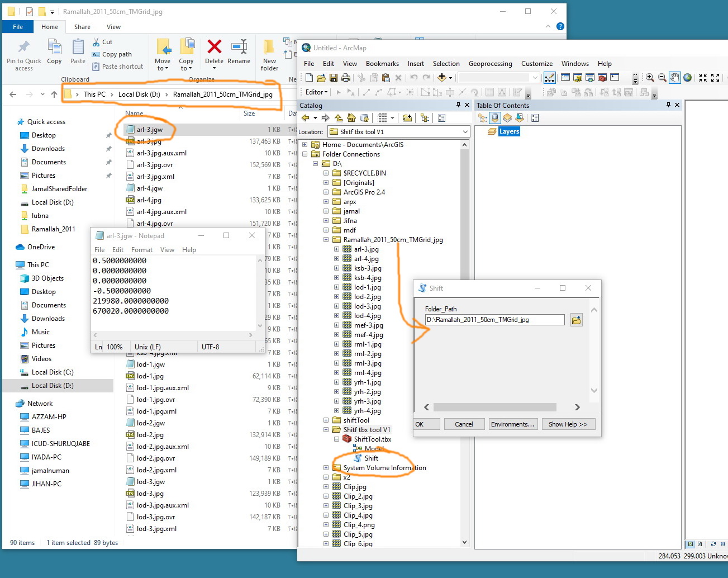Collapse the Ramallah_2011_50cm_TMGrid_jpg folder in Catalog
This screenshot has width=728, height=578.
(x=326, y=240)
